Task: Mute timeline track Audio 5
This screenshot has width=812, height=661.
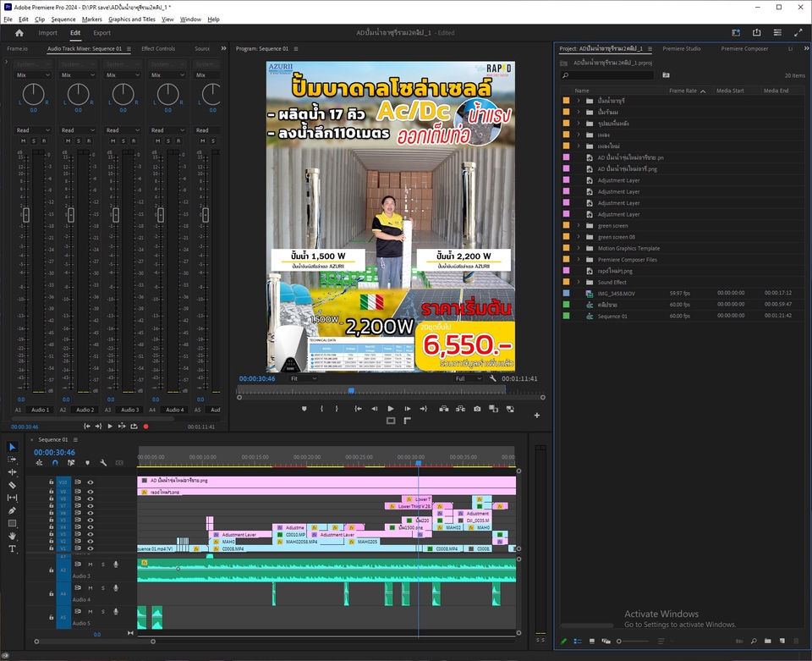Action: [91, 612]
